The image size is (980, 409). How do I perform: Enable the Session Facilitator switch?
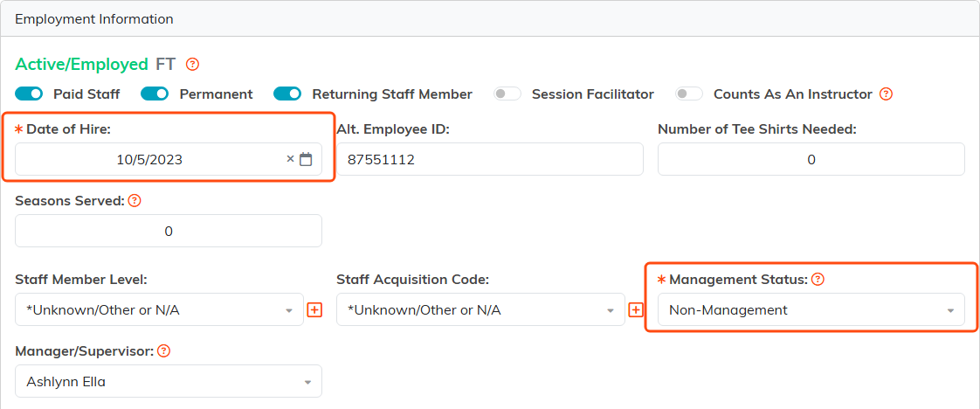(x=507, y=94)
